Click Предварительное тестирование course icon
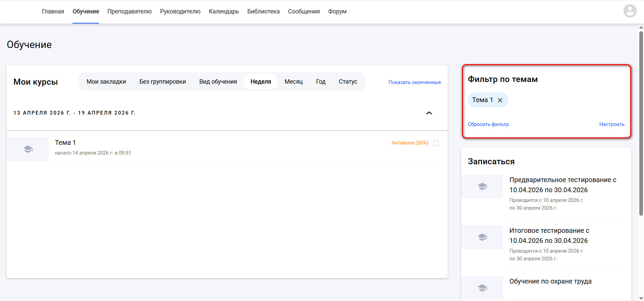This screenshot has width=644, height=301. pyautogui.click(x=482, y=186)
